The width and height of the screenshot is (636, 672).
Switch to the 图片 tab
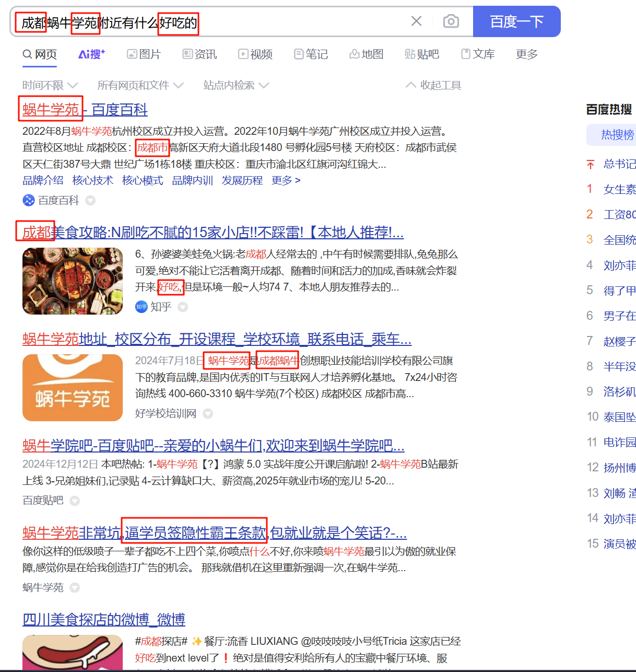(x=144, y=54)
